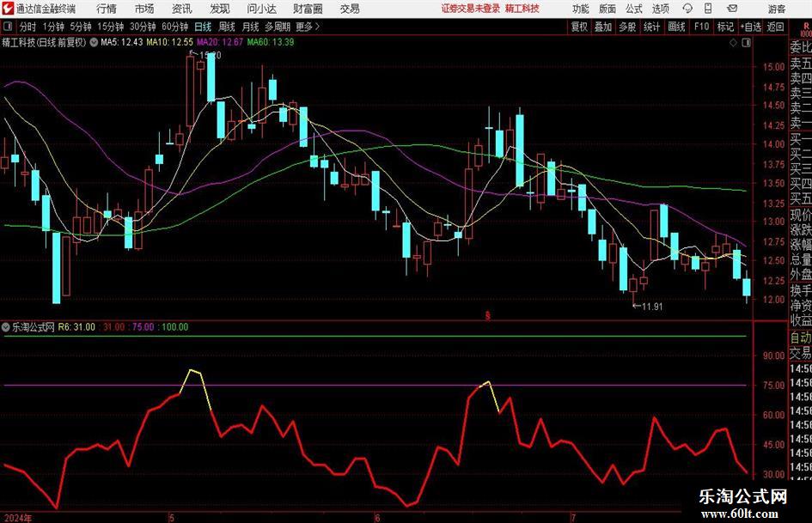Click the 现价 row in quote panel
The height and width of the screenshot is (523, 812).
pyautogui.click(x=801, y=215)
